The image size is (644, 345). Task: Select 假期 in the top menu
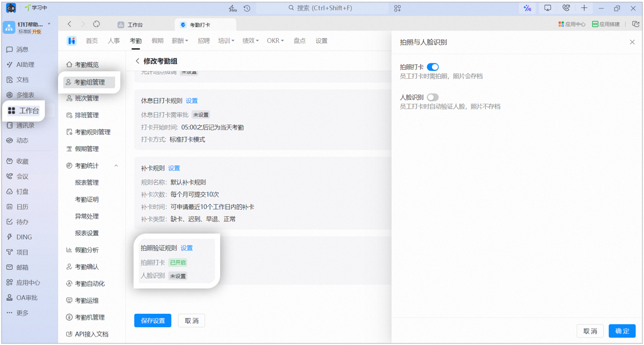[157, 41]
